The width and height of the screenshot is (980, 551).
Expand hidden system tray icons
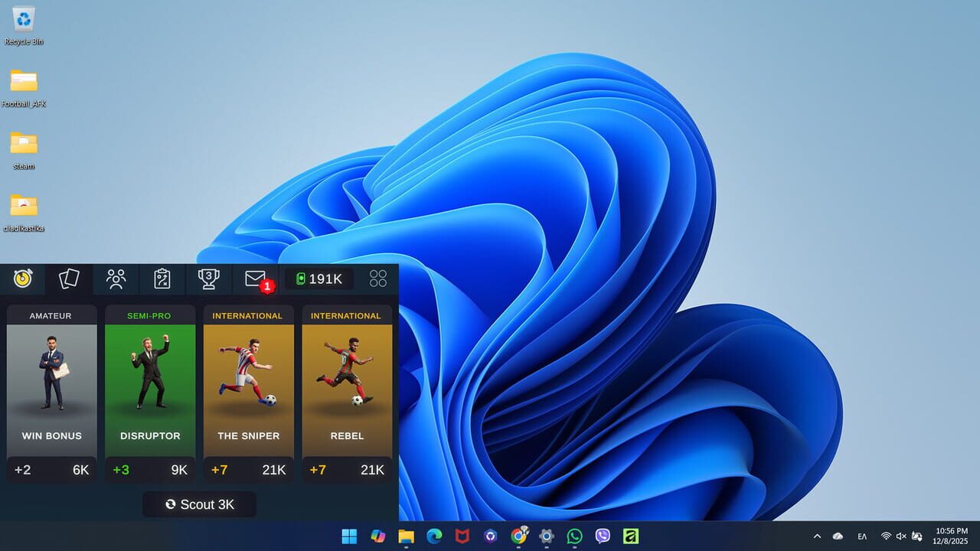click(x=816, y=536)
